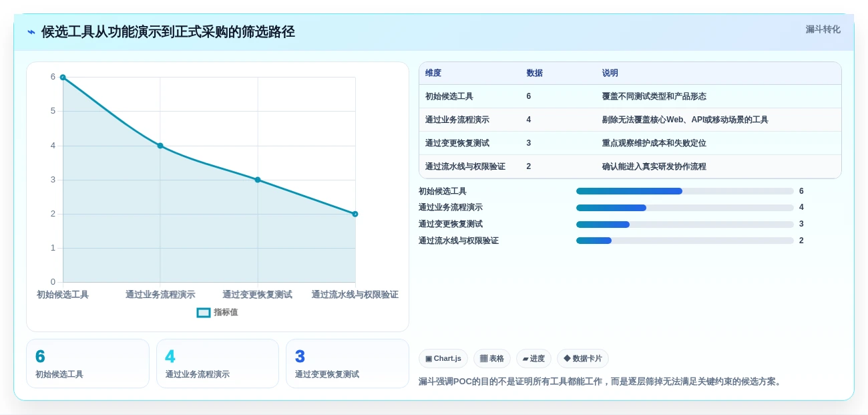868x415 pixels.
Task: Click table cell 通过流水线与权限验证
Action: 465,167
